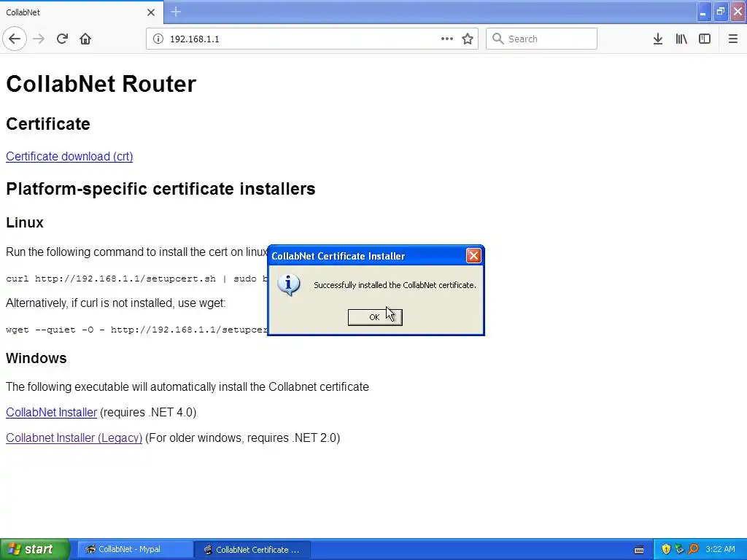Open the CollabNet Installer link

coord(52,413)
